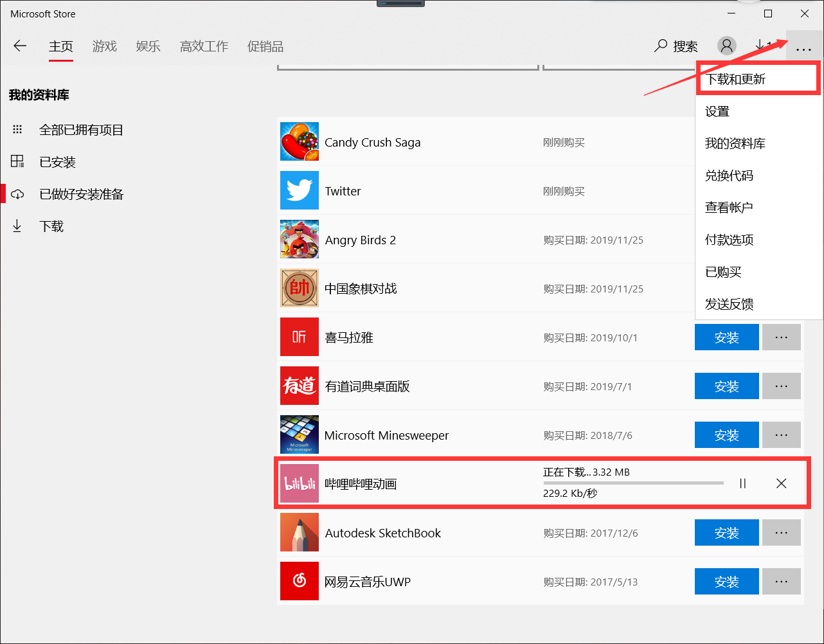Open the See more ellipsis menu
The image size is (824, 644).
803,48
